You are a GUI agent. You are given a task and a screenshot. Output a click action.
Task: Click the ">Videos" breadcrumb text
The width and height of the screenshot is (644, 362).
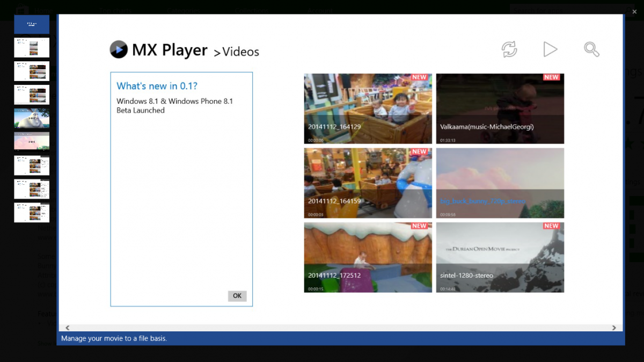click(x=236, y=52)
